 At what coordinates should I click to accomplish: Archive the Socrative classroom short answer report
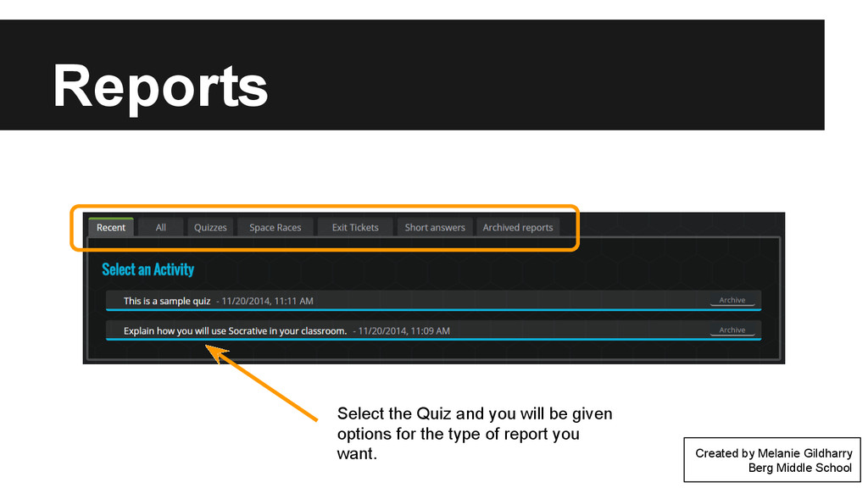(x=732, y=330)
